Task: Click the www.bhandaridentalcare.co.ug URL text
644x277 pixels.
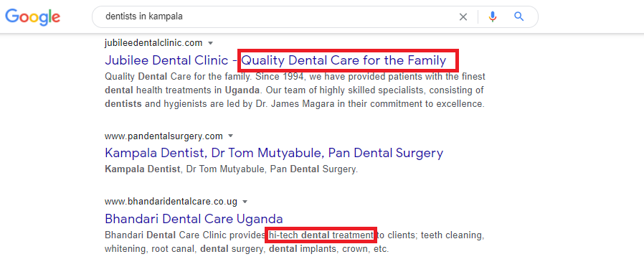Action: (x=171, y=202)
